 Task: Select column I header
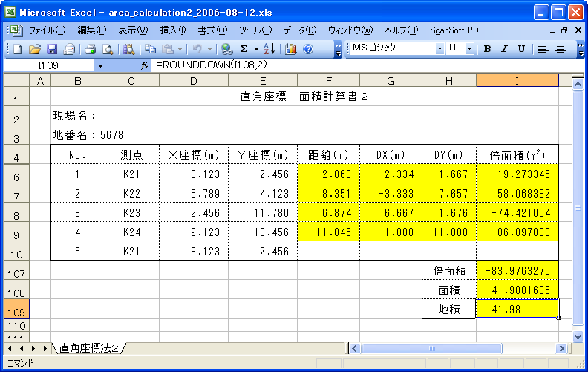[517, 81]
